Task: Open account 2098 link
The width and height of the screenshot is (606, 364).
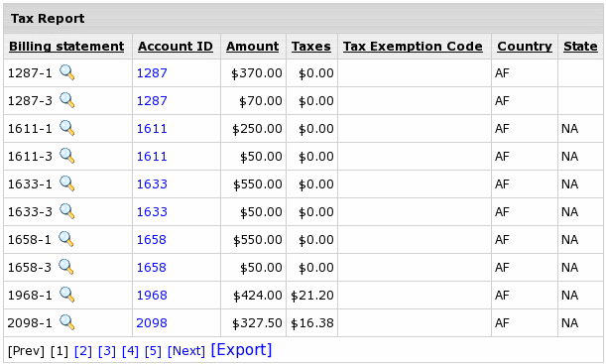Action: [152, 323]
